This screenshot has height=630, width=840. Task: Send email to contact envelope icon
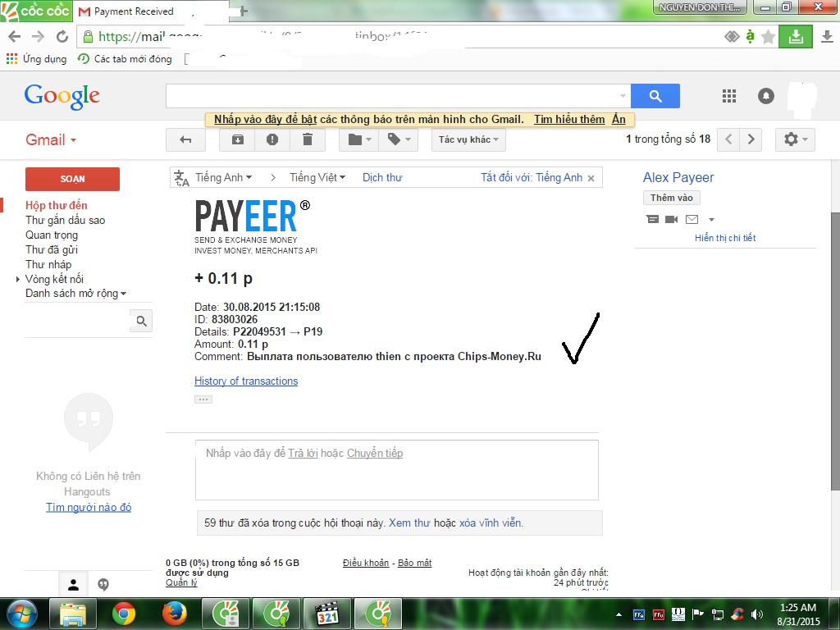[692, 219]
